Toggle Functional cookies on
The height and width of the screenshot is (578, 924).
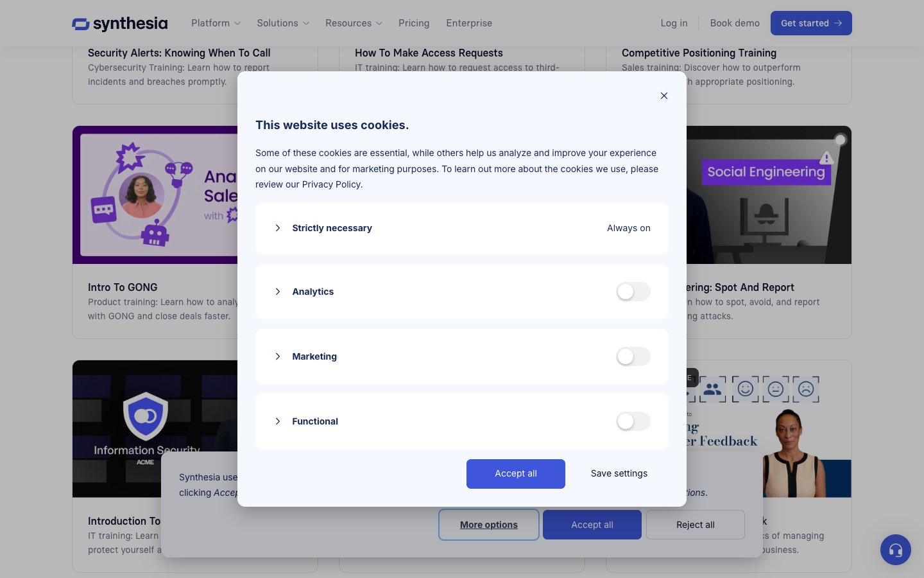tap(633, 421)
